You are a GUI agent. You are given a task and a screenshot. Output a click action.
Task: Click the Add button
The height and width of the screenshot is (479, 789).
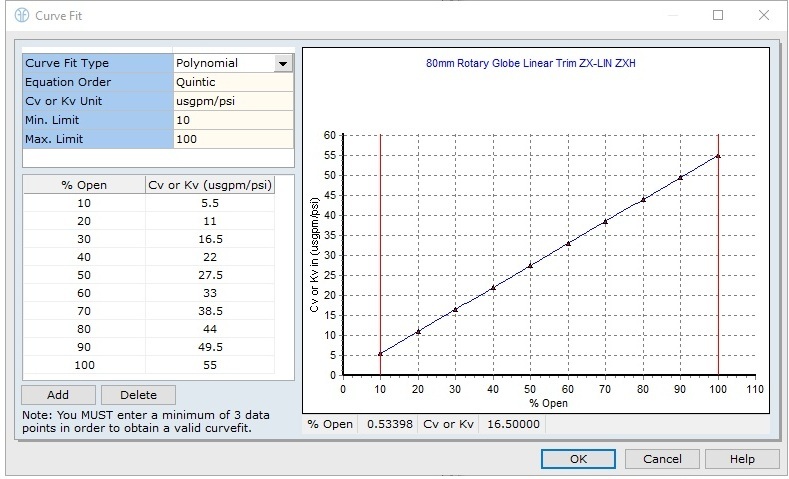[58, 395]
